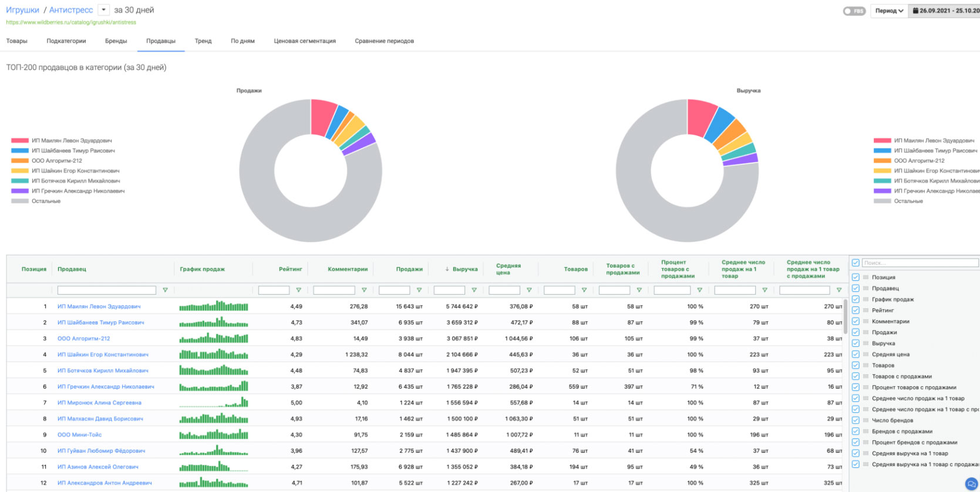The image size is (980, 492).
Task: Click the sales chart for ИП Гречкин Александр Николаевич
Action: (214, 386)
